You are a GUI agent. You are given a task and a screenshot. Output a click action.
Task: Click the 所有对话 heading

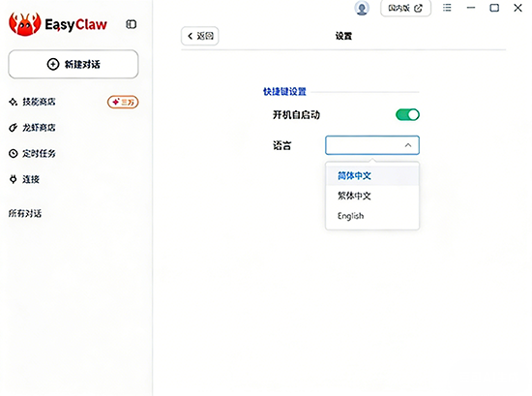tap(25, 214)
